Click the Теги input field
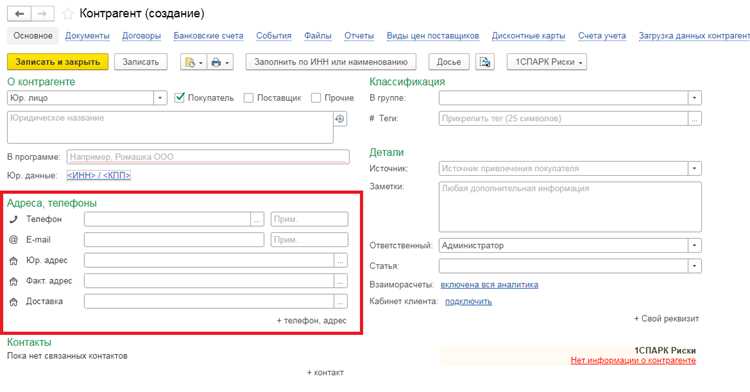This screenshot has height=392, width=750. point(563,119)
